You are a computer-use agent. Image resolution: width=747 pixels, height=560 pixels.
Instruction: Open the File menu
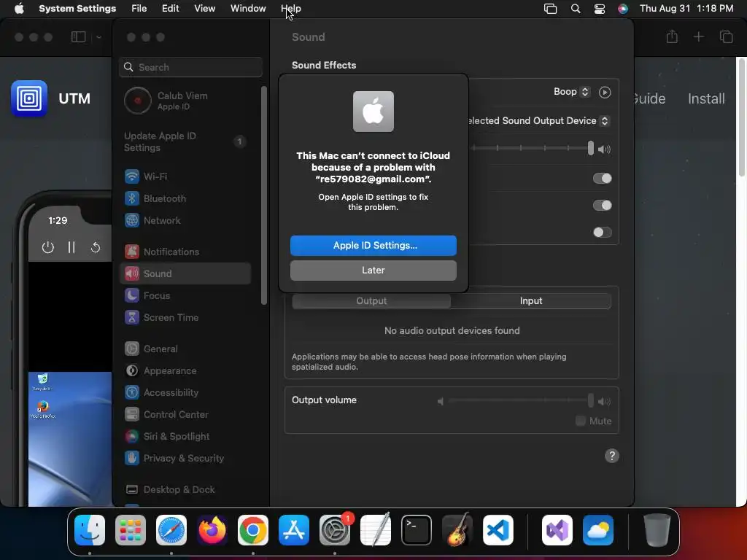tap(139, 9)
